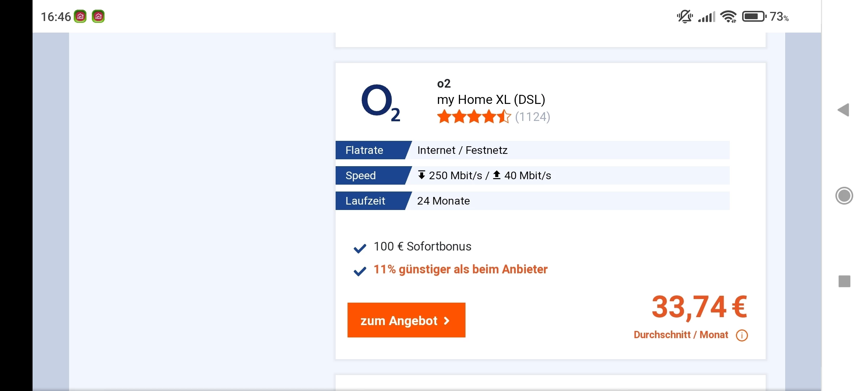Tap the 100 € Sofortbonus checkmark
Viewport: 868px width, 391px height.
[359, 248]
